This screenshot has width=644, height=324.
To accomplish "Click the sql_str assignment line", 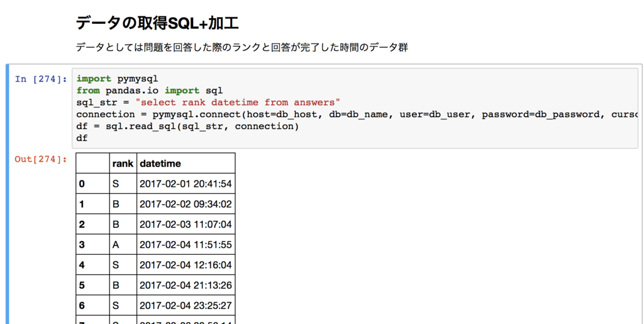I will click(x=208, y=103).
